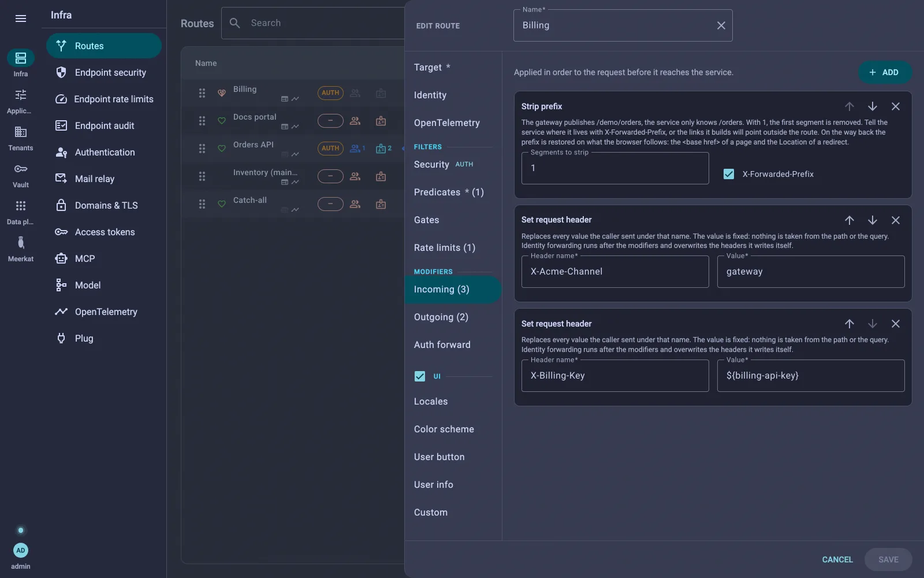Open the Rate limits tab
Viewport: 924px width, 578px height.
pos(453,248)
